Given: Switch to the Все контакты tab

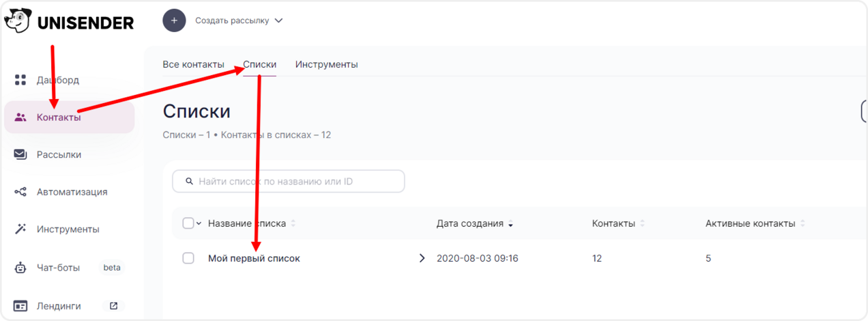Looking at the screenshot, I should [x=193, y=64].
